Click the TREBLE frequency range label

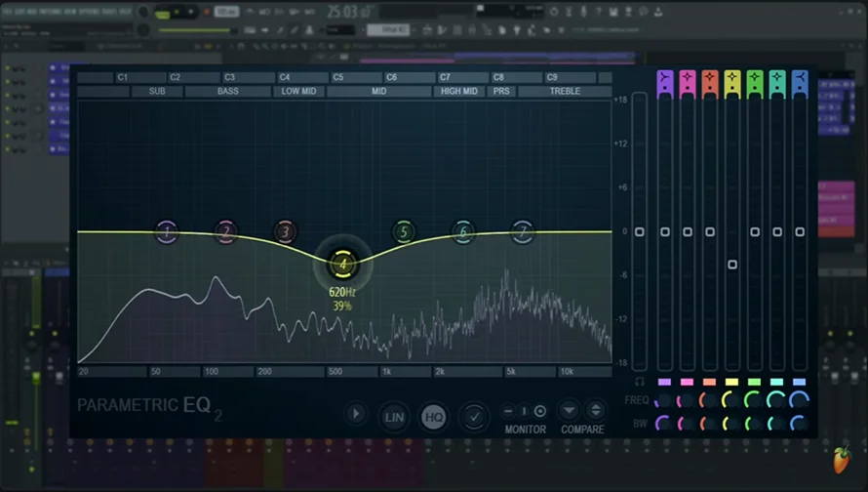(x=565, y=91)
